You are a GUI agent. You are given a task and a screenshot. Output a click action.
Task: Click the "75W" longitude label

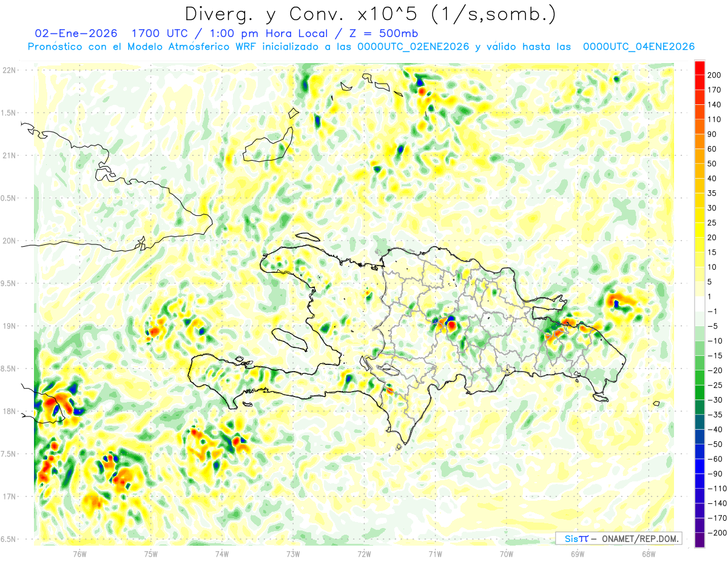(x=150, y=554)
